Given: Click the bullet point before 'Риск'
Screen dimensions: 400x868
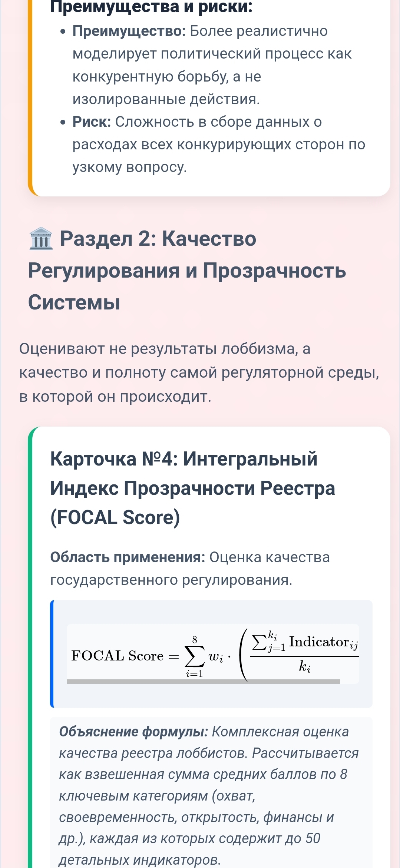Looking at the screenshot, I should tap(63, 122).
